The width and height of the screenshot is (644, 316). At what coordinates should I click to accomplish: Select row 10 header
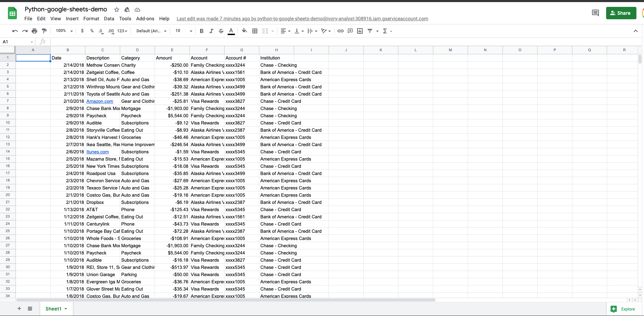pyautogui.click(x=8, y=123)
